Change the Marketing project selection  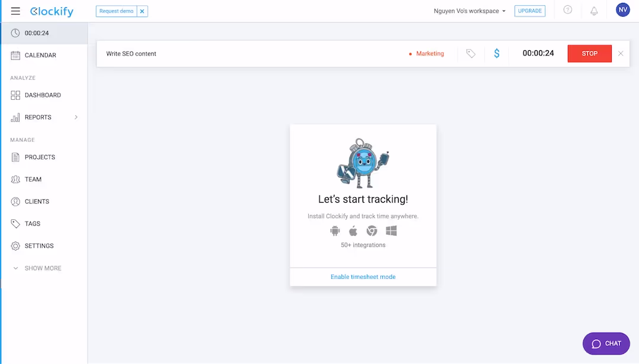click(x=426, y=54)
